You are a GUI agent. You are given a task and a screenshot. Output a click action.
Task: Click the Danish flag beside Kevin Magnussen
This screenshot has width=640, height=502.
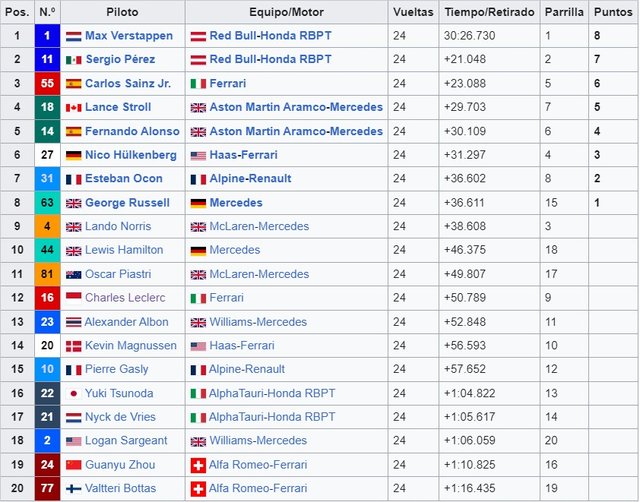[73, 346]
